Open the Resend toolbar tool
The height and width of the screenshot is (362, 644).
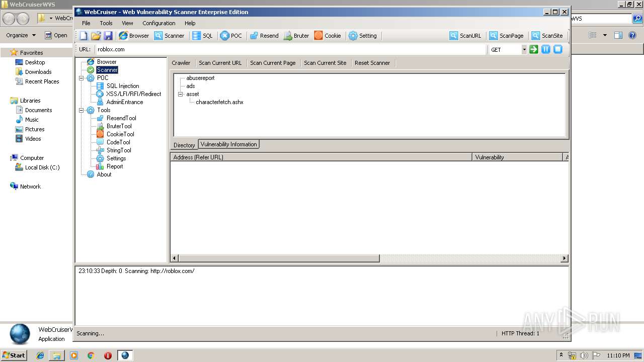(264, 36)
